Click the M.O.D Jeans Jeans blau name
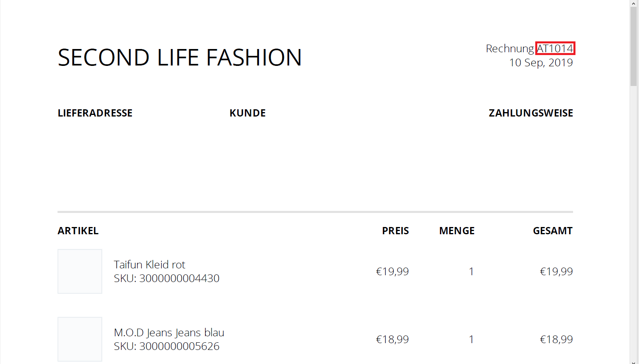Viewport: 639px width, 364px height. point(169,333)
